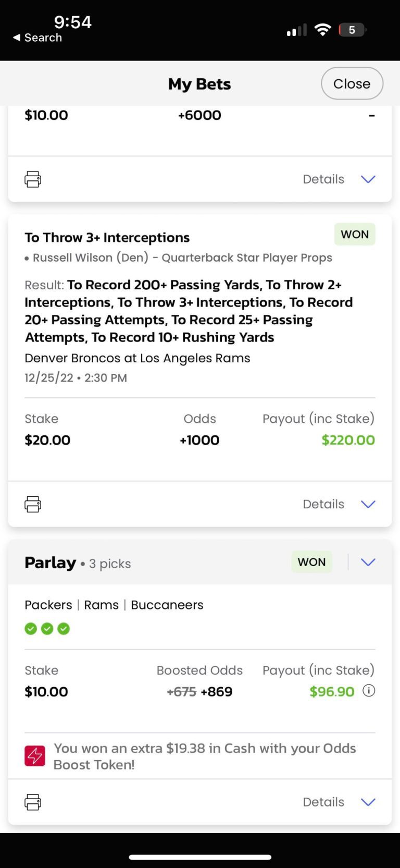This screenshot has width=400, height=868.
Task: Tap the home indicator bar at the bottom
Action: (x=200, y=857)
